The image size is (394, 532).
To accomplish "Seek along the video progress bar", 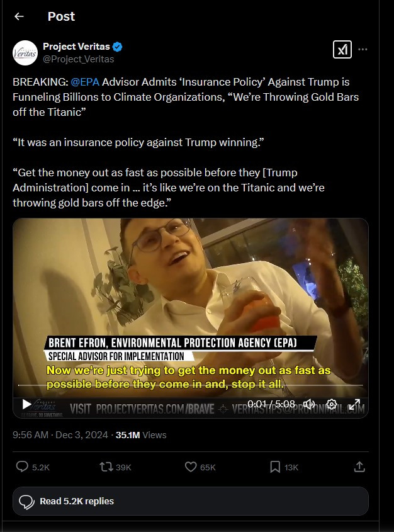I will coord(191,385).
